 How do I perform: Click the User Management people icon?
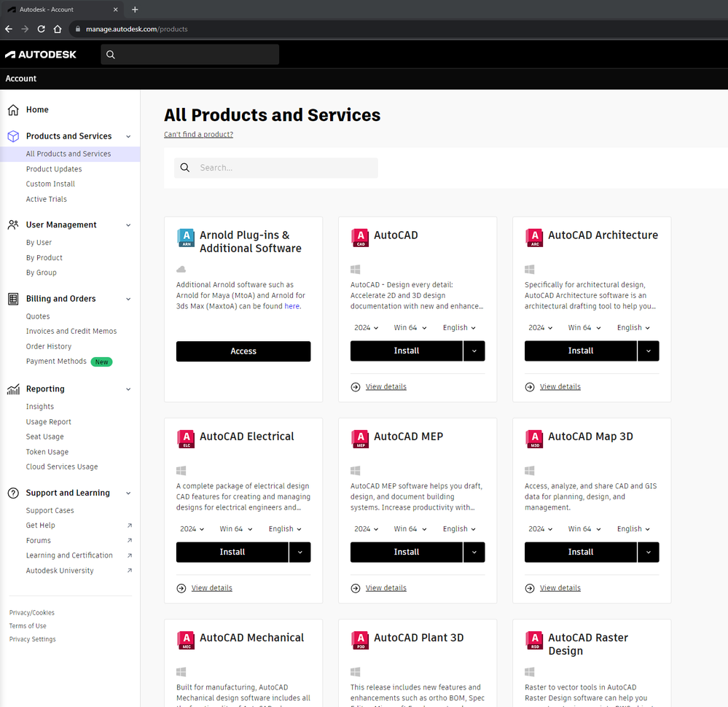13,224
